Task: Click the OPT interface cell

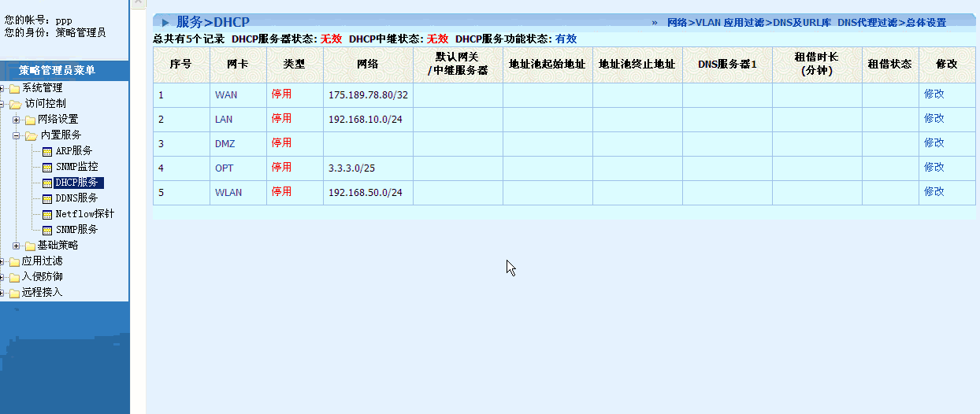Action: (238, 168)
